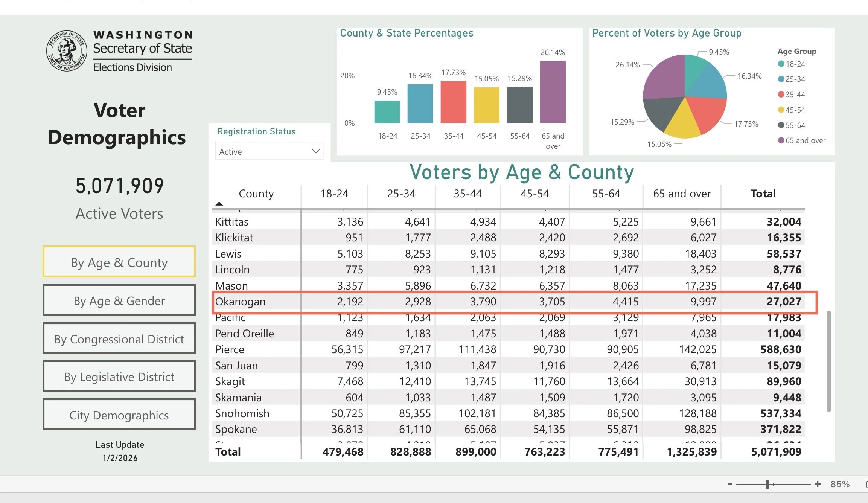868x503 pixels.
Task: Click the Active filter dropdown chevron
Action: (315, 151)
